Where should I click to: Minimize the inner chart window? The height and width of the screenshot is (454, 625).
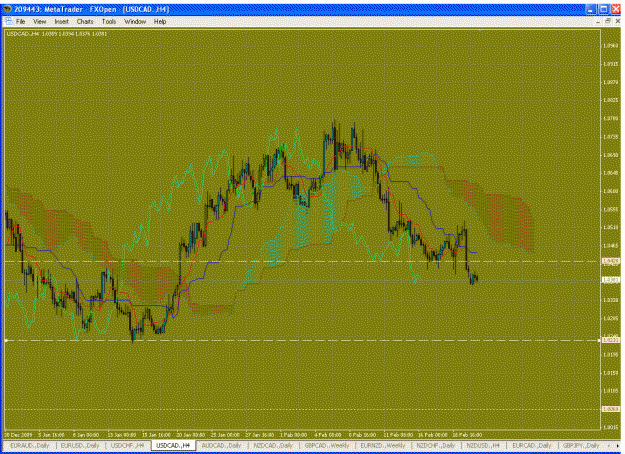tap(598, 21)
